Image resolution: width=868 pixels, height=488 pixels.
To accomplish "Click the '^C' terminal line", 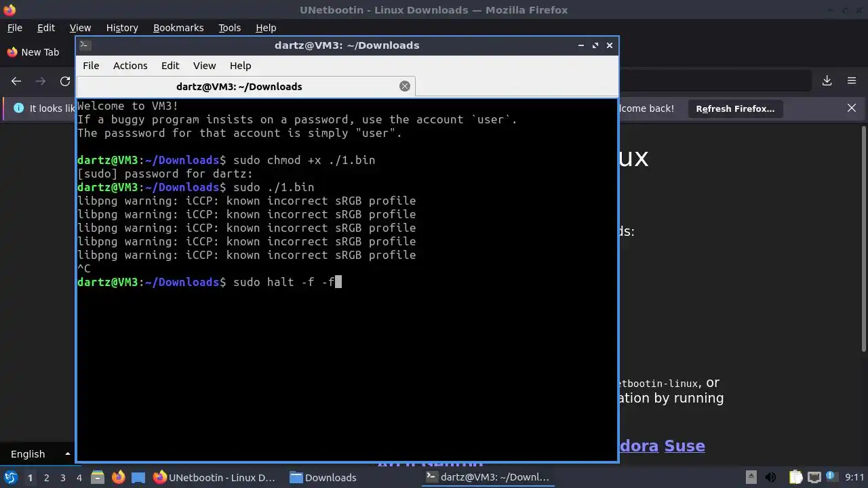I will (x=84, y=268).
